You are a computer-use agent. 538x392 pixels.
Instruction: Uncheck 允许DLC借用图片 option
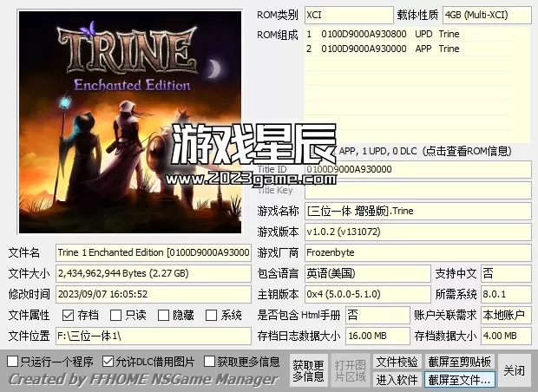coord(108,362)
